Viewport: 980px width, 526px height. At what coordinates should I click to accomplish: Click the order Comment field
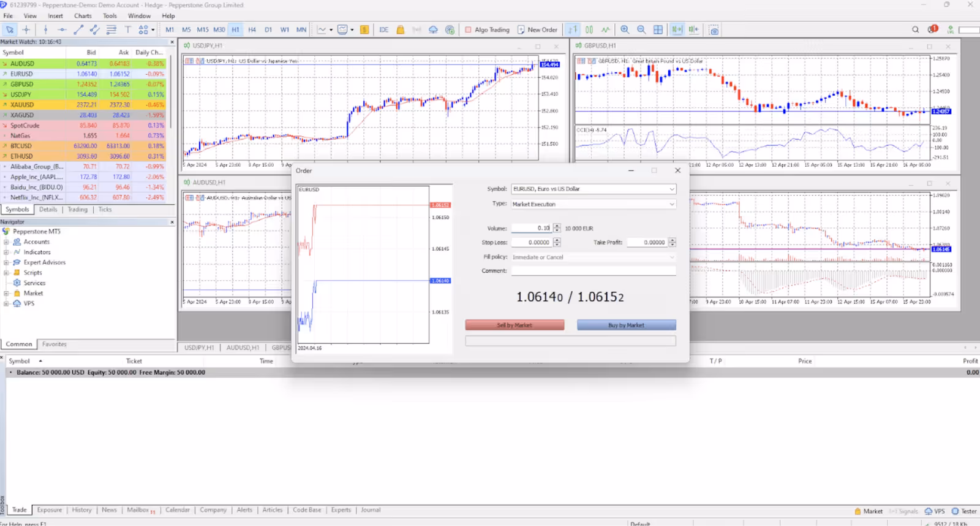594,270
